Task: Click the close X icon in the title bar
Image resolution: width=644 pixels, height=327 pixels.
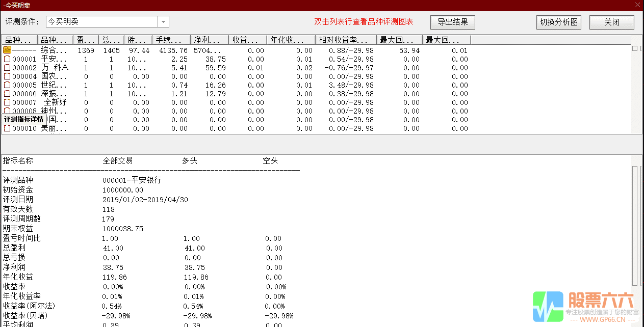Action: 638,5
